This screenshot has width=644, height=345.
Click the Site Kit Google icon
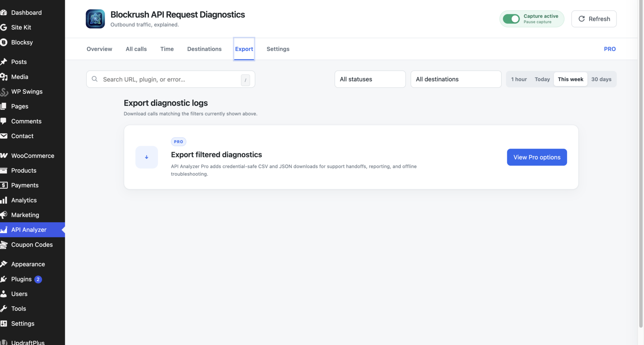coord(4,27)
